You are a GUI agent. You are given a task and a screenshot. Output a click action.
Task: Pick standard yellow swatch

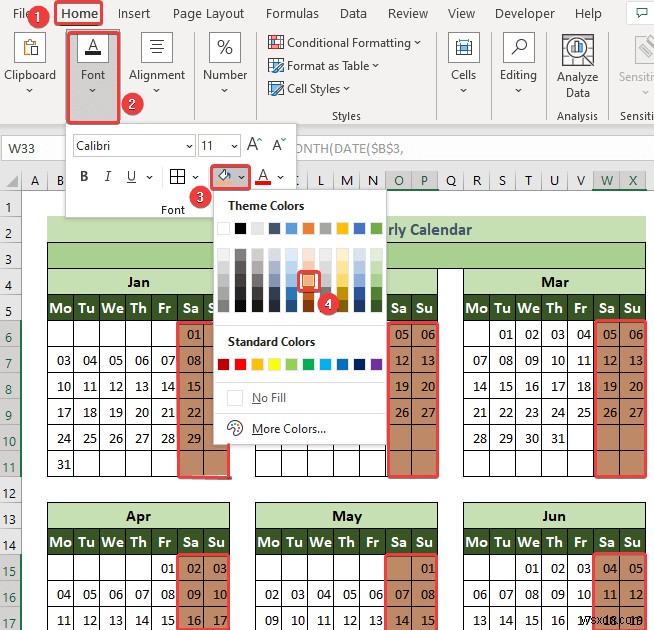(274, 364)
